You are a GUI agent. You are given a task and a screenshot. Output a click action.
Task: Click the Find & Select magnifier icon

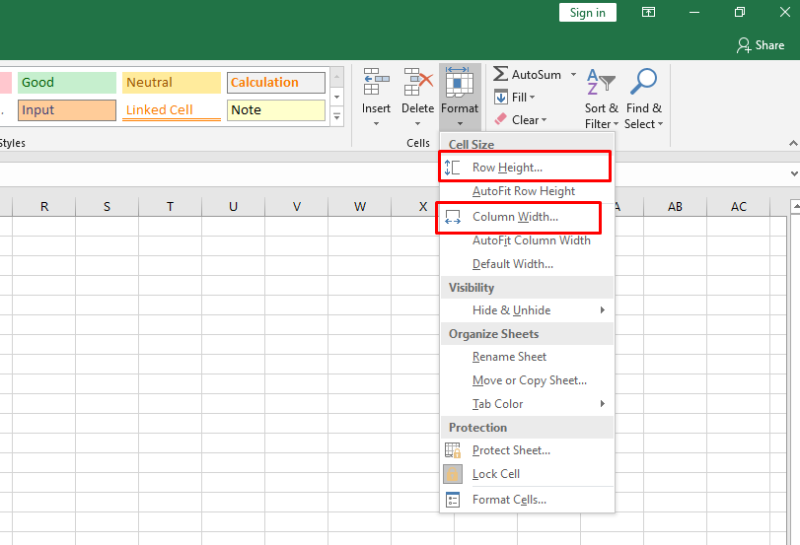pyautogui.click(x=643, y=82)
